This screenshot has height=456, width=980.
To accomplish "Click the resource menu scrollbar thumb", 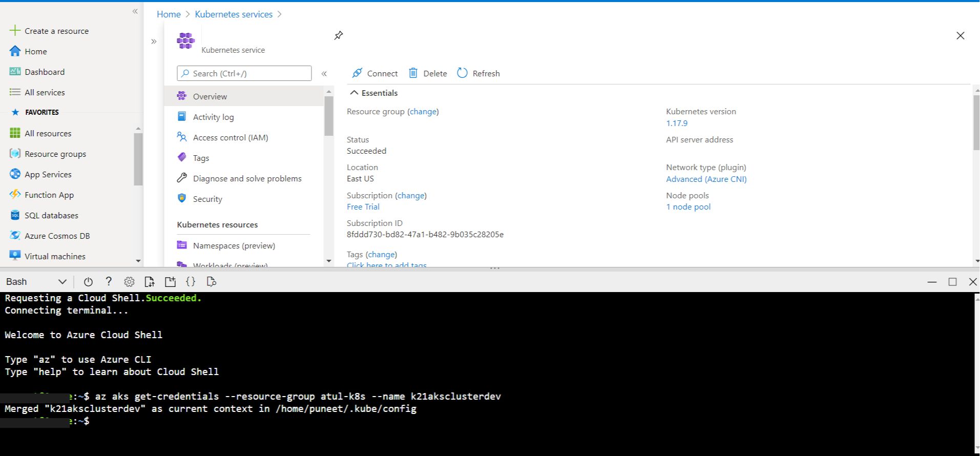I will coord(328,116).
